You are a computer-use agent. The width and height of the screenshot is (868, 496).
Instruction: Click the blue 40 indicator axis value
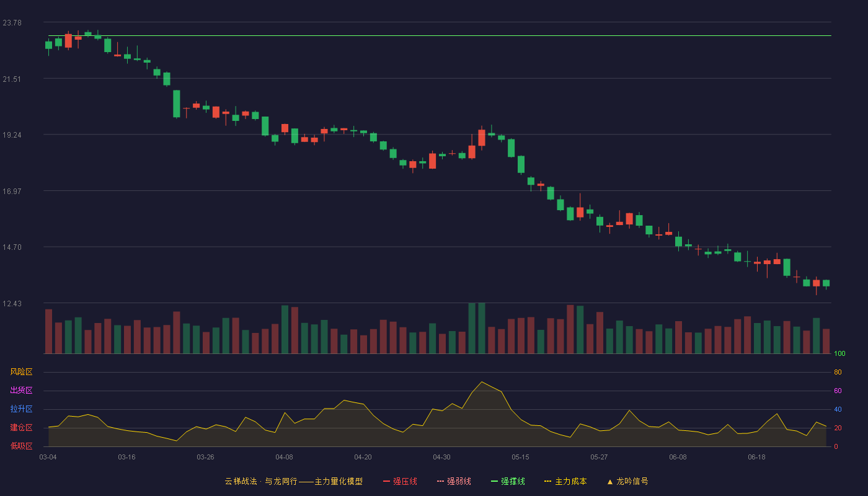(838, 410)
